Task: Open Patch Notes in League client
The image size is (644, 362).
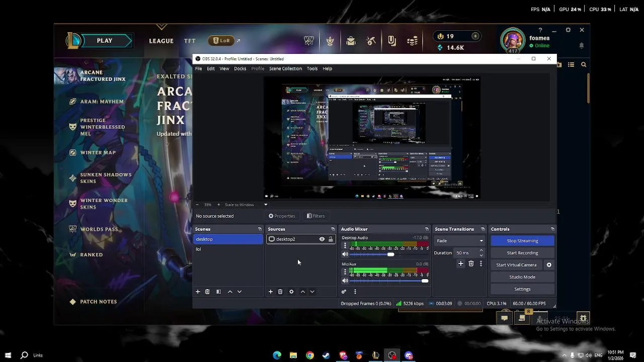Action: click(99, 302)
